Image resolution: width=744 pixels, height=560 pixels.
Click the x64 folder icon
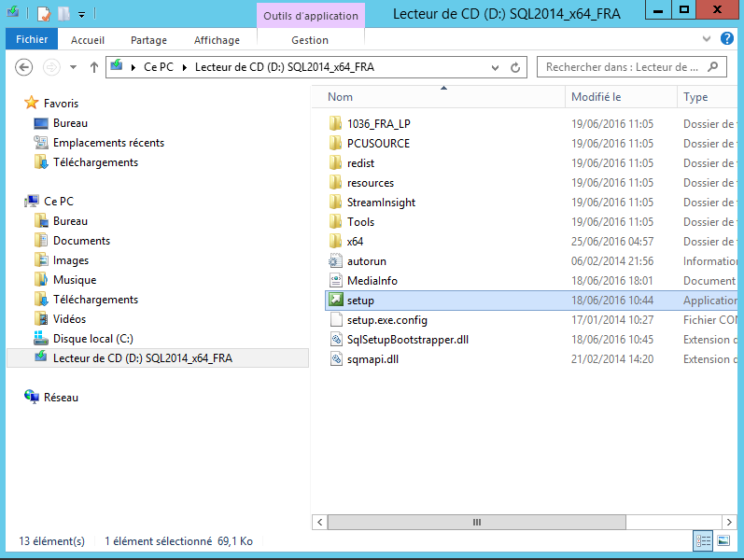335,242
